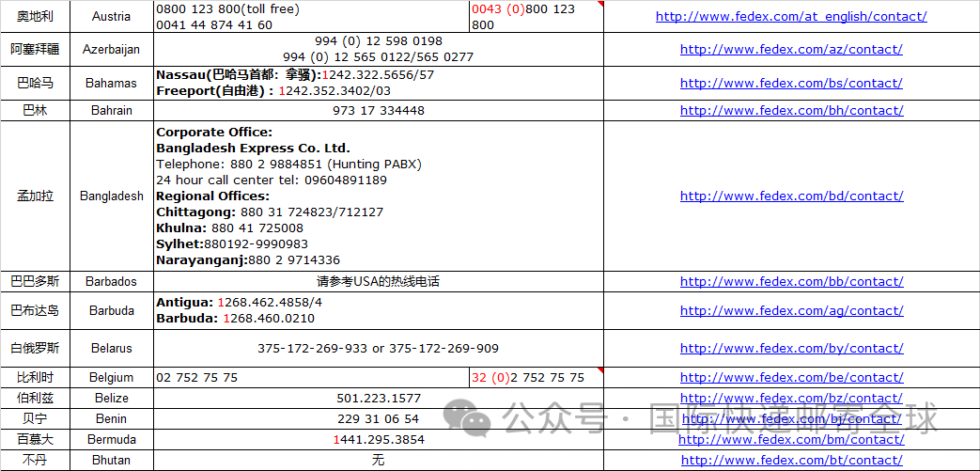Select the Bahamas country name cell

click(x=111, y=83)
